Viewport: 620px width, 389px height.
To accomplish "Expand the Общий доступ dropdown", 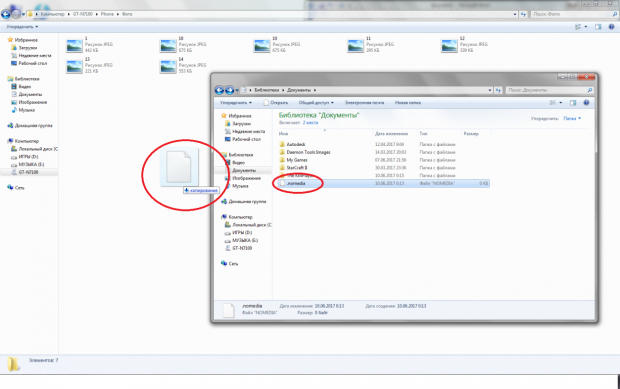I will tap(316, 103).
